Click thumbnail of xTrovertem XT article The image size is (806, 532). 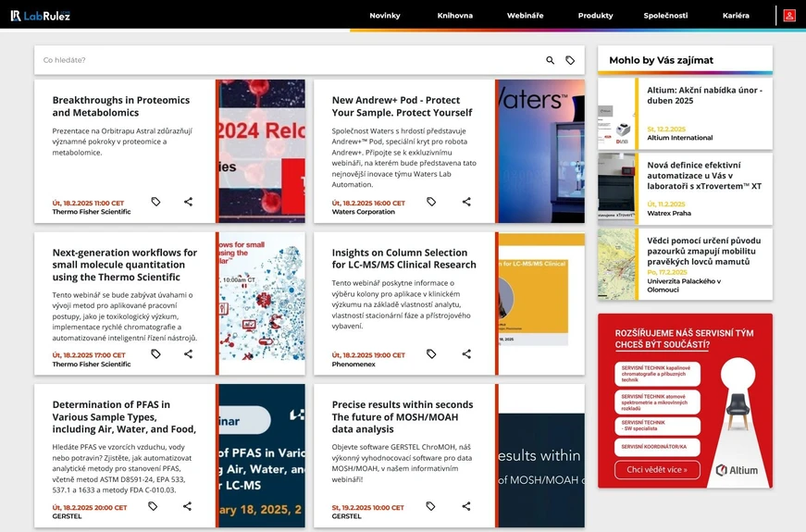click(616, 189)
